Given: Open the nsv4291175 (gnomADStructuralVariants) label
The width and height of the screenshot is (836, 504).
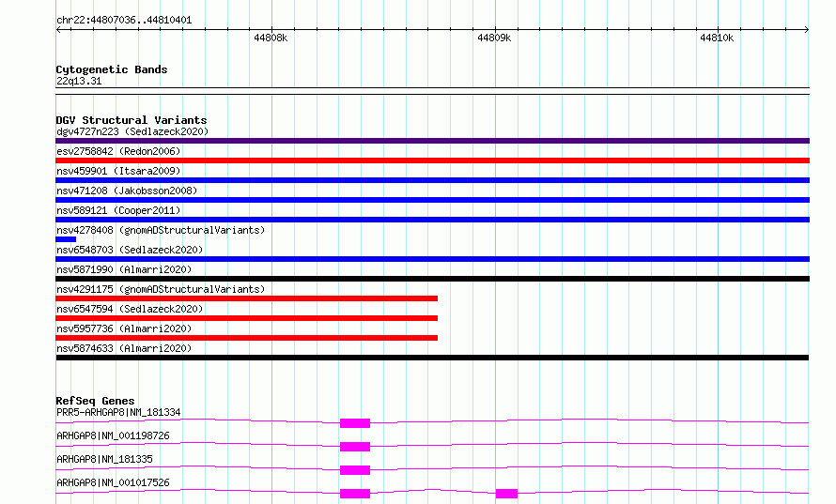Looking at the screenshot, I should (161, 289).
